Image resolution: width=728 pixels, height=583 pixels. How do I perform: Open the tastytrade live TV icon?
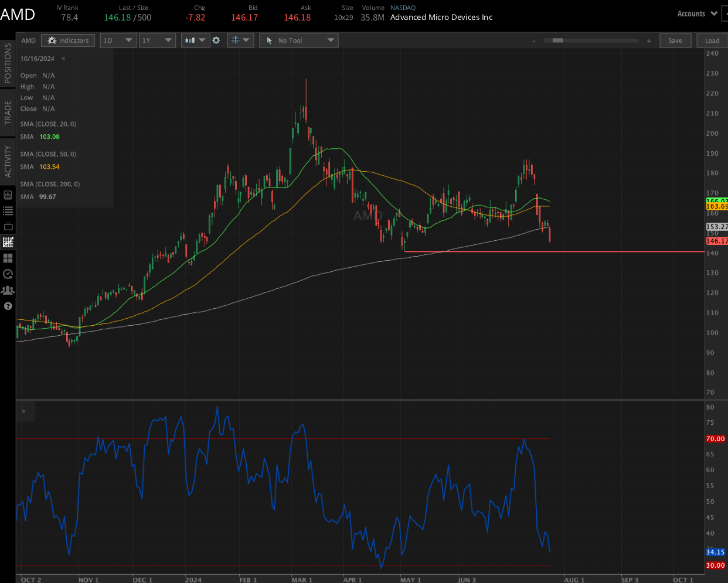(x=8, y=226)
